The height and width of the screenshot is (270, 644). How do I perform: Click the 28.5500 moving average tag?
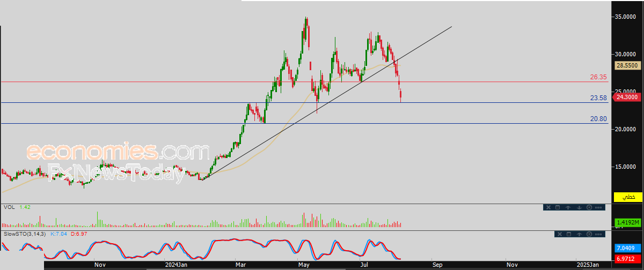(627, 65)
